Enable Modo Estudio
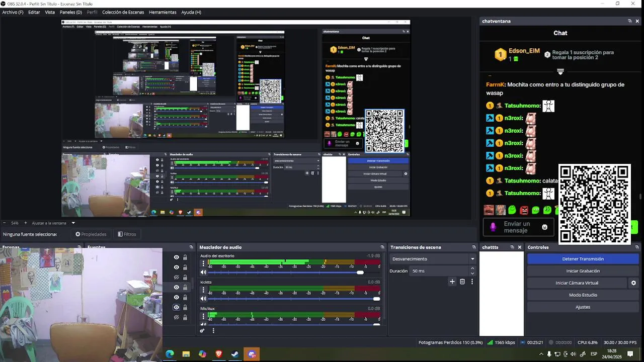The height and width of the screenshot is (362, 644). click(583, 295)
